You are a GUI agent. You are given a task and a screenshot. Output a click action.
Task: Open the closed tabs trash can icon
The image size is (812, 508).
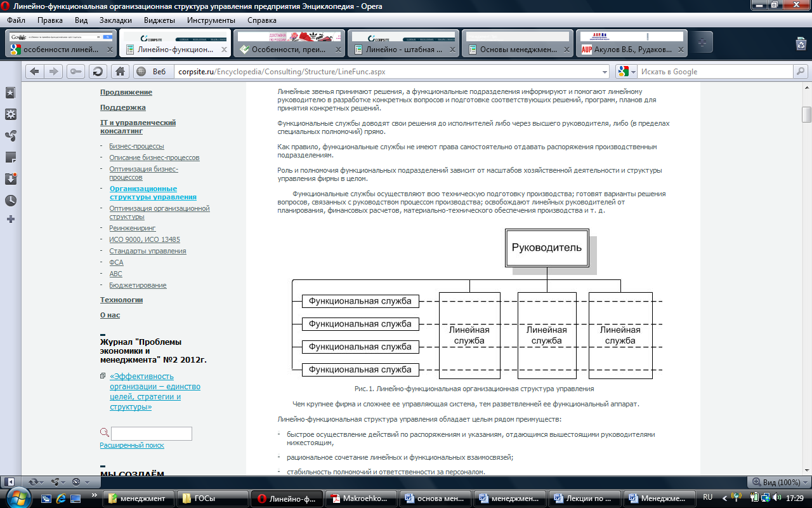[801, 43]
